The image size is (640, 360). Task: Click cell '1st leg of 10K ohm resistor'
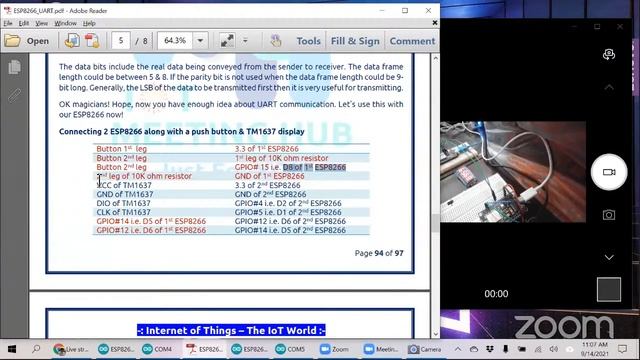pyautogui.click(x=281, y=158)
